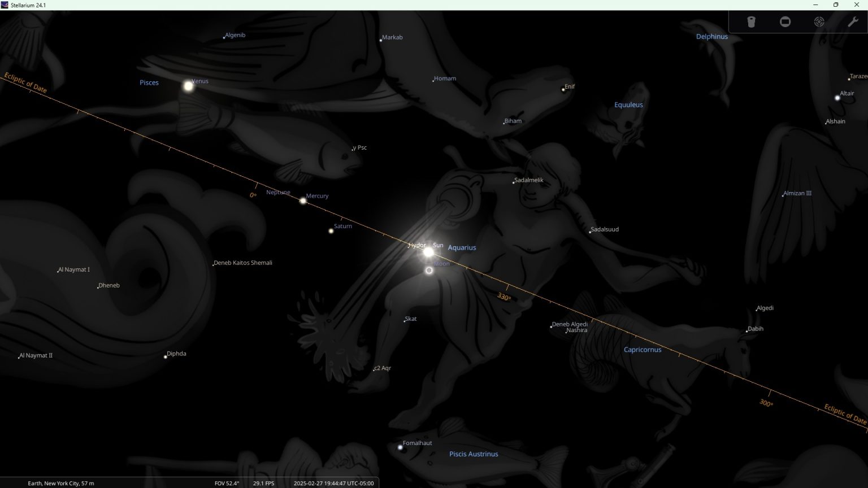Select Markab in Pegasus

tap(380, 40)
